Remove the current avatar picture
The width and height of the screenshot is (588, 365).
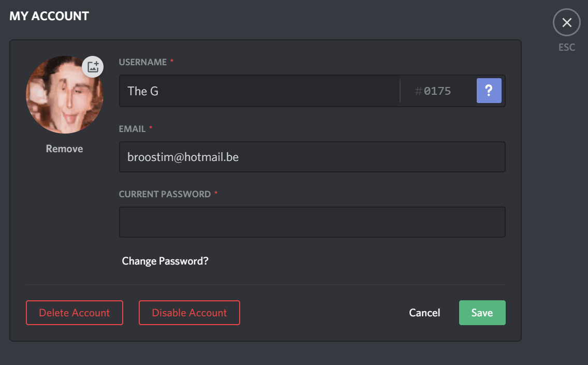coord(64,149)
